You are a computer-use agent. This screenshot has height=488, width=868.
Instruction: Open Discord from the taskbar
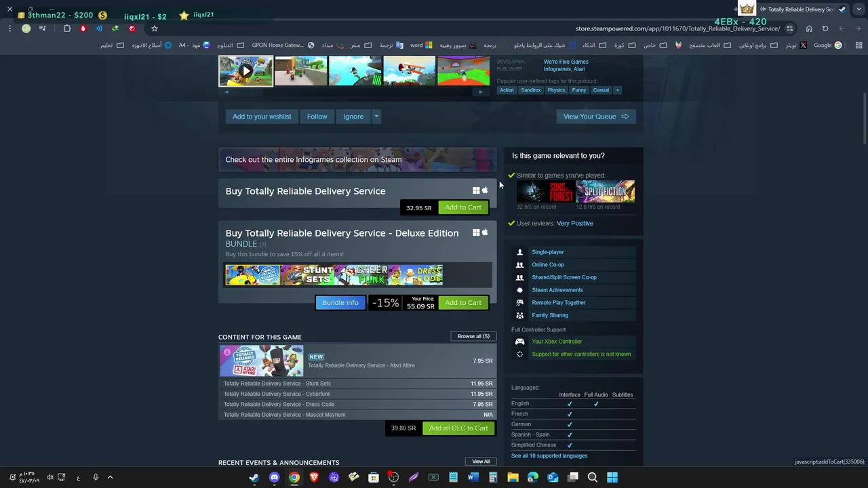[274, 477]
